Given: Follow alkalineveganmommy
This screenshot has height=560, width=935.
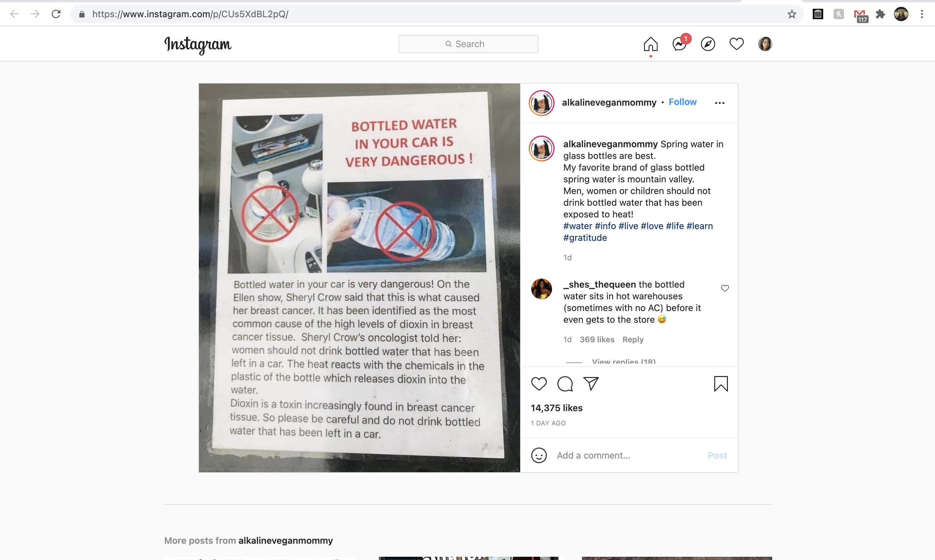Looking at the screenshot, I should (x=682, y=102).
